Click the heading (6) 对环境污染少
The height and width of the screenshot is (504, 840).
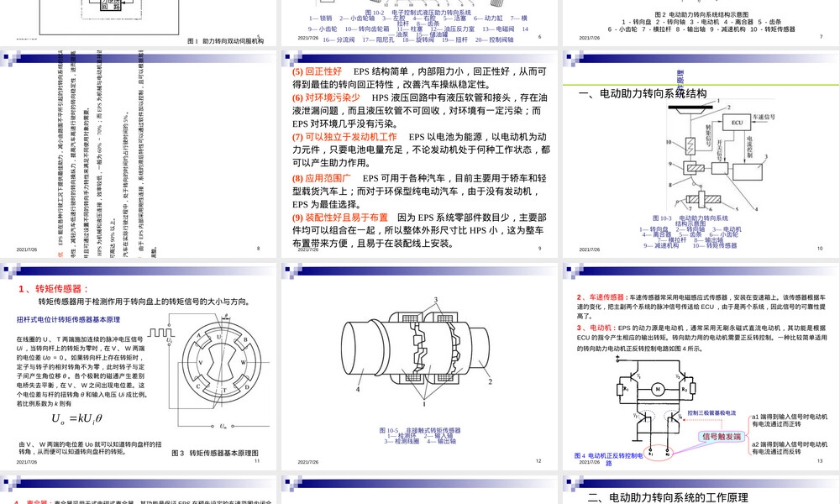(x=326, y=97)
